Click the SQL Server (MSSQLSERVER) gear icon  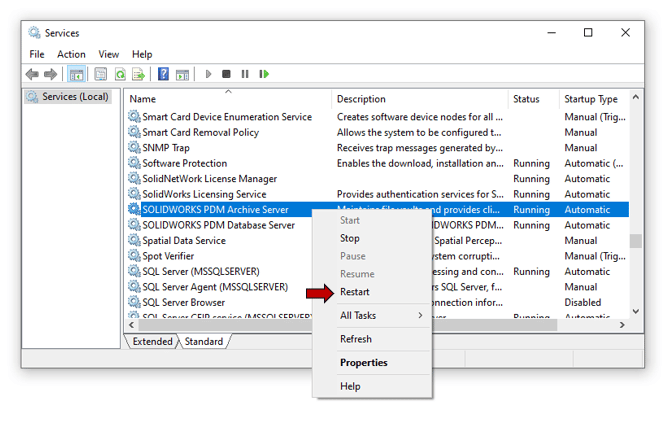click(x=134, y=271)
